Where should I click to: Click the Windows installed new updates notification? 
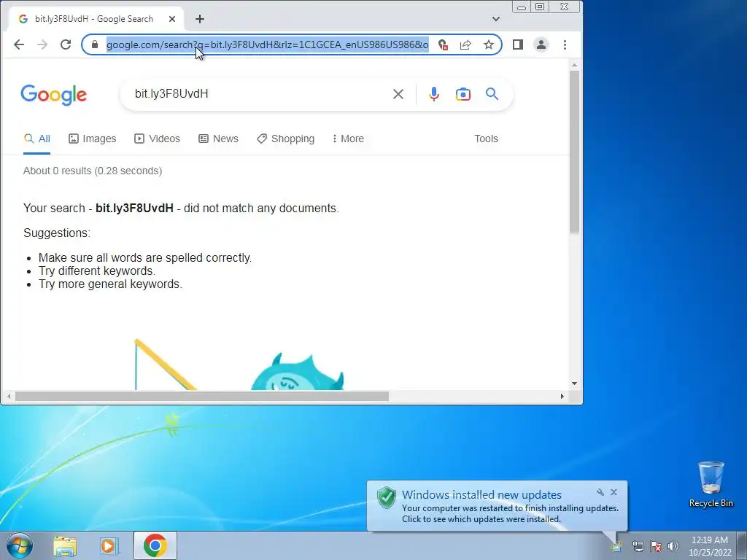click(497, 506)
